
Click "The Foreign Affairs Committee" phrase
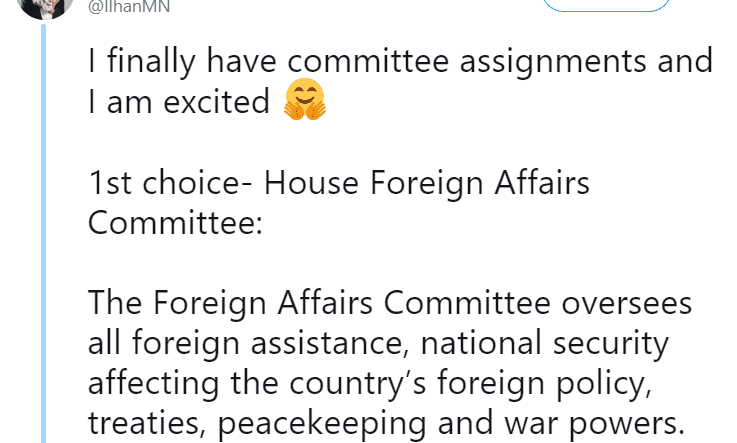(319, 303)
